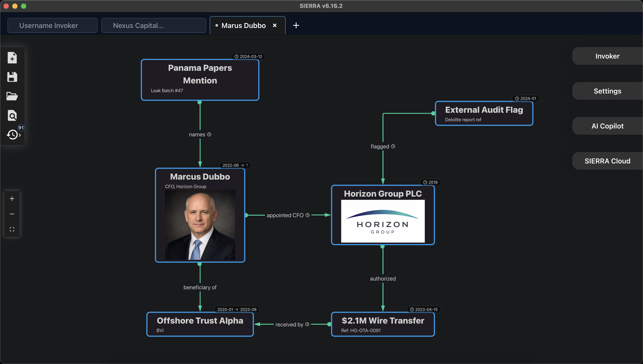Create a new case file document
The width and height of the screenshot is (643, 364).
[x=12, y=57]
